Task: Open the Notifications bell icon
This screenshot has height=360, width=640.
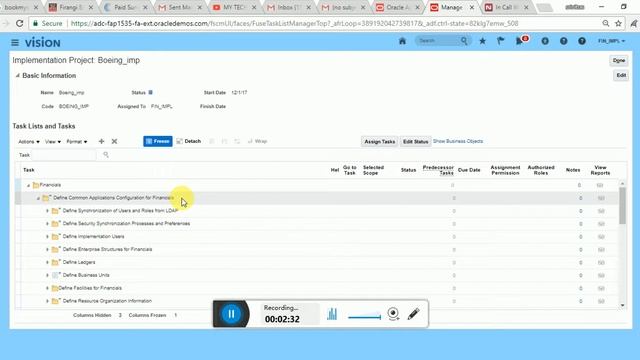Action: coord(520,41)
